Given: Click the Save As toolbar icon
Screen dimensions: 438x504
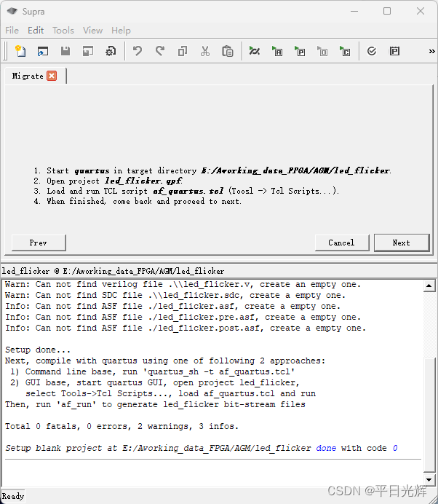Looking at the screenshot, I should (x=87, y=51).
